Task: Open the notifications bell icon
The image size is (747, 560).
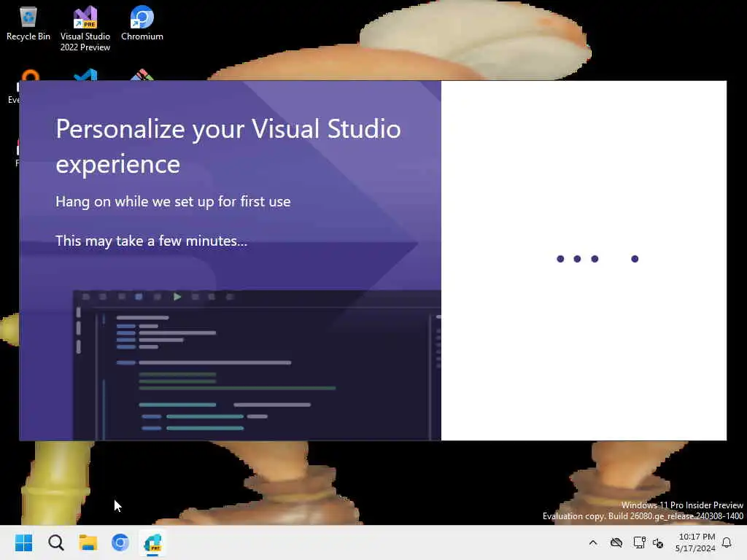Action: 727,542
